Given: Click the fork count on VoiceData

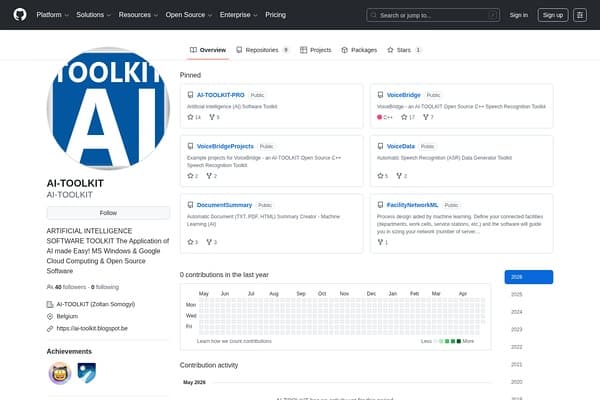Looking at the screenshot, I should click(x=401, y=176).
